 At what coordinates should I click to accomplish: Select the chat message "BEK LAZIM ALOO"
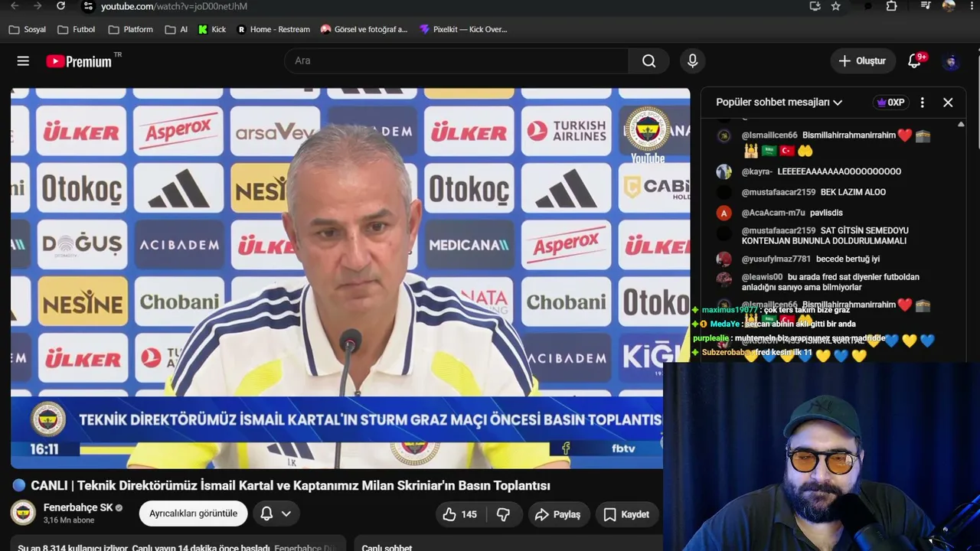(853, 192)
